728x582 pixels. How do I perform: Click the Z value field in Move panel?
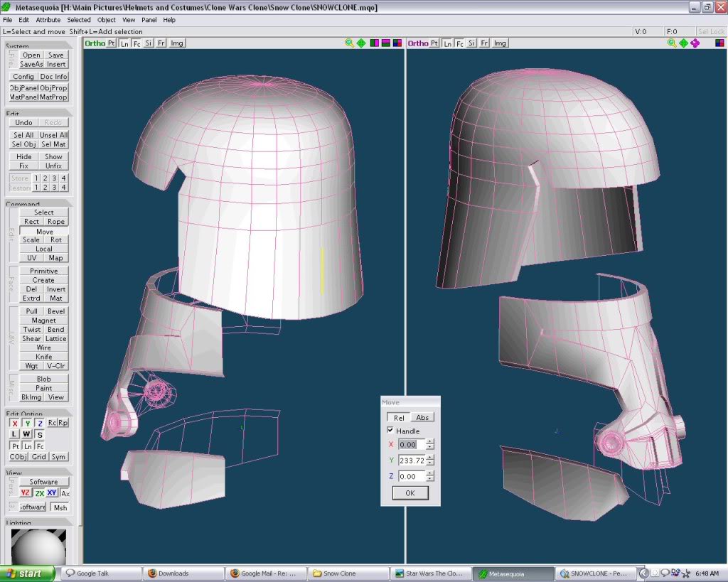(x=412, y=475)
